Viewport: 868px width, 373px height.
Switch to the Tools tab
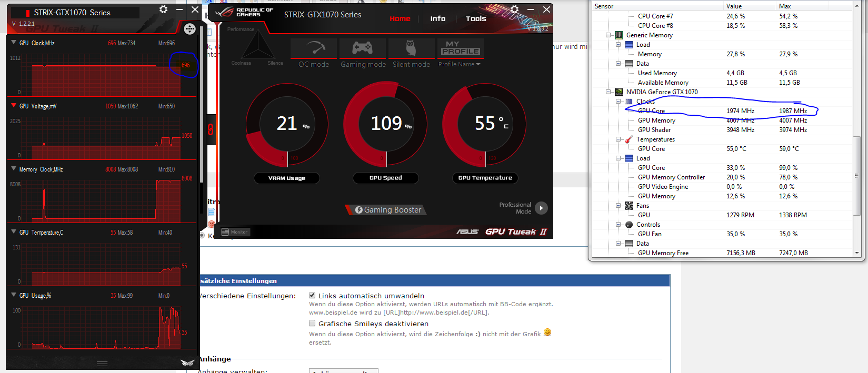click(476, 18)
